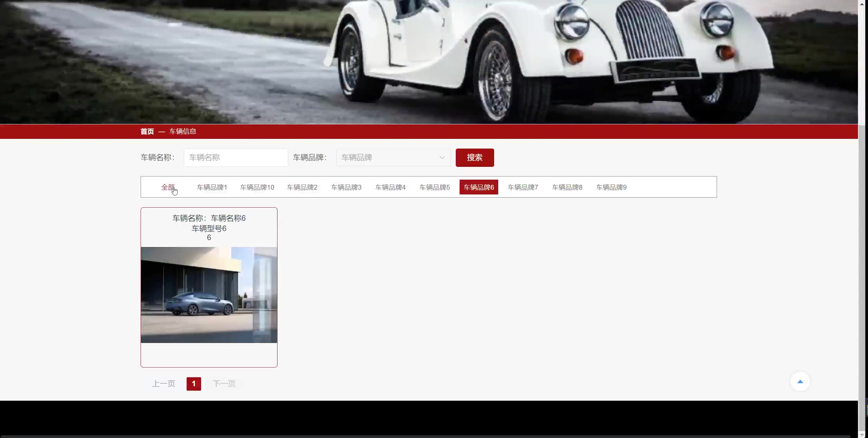Filter by 车辆品牌10

pos(257,187)
